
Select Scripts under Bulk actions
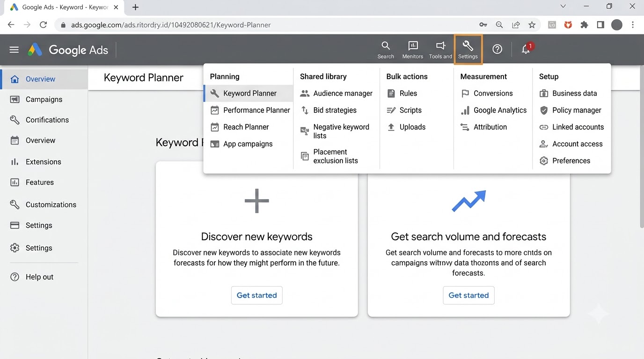[404, 110]
